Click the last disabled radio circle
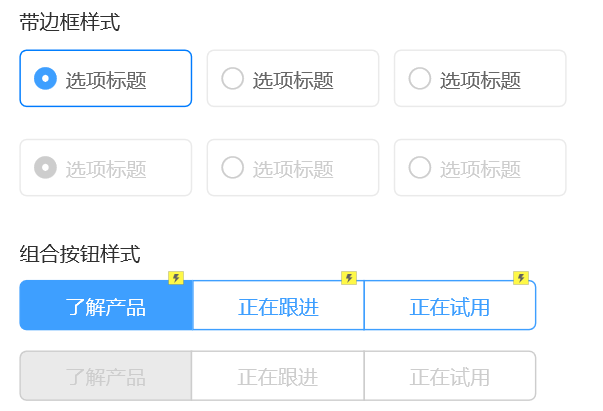 pos(420,168)
